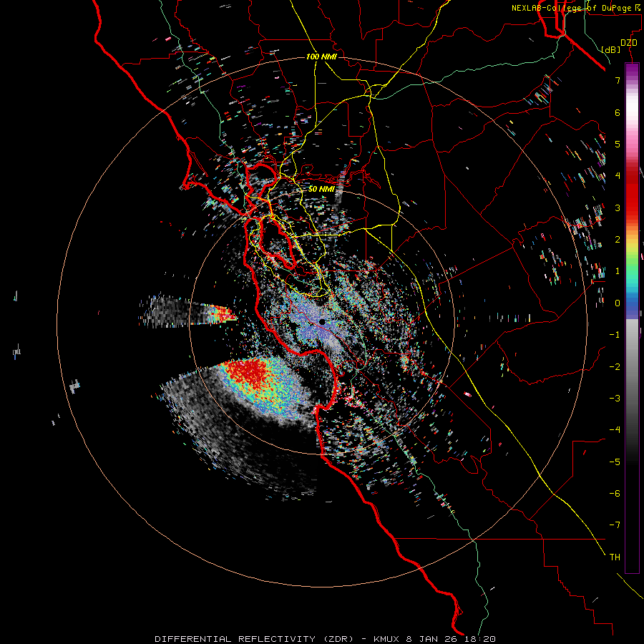
Task: Click the black KMUX radar site dot
Action: point(323,322)
